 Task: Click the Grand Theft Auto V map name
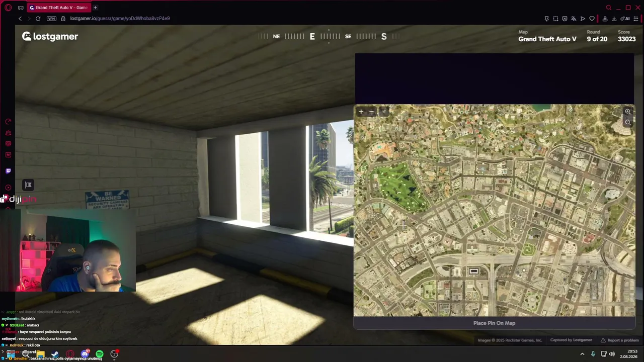pyautogui.click(x=547, y=39)
